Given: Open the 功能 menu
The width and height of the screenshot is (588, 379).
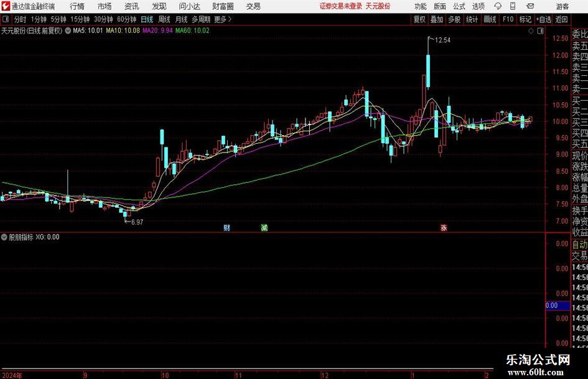Looking at the screenshot, I should tap(421, 6).
